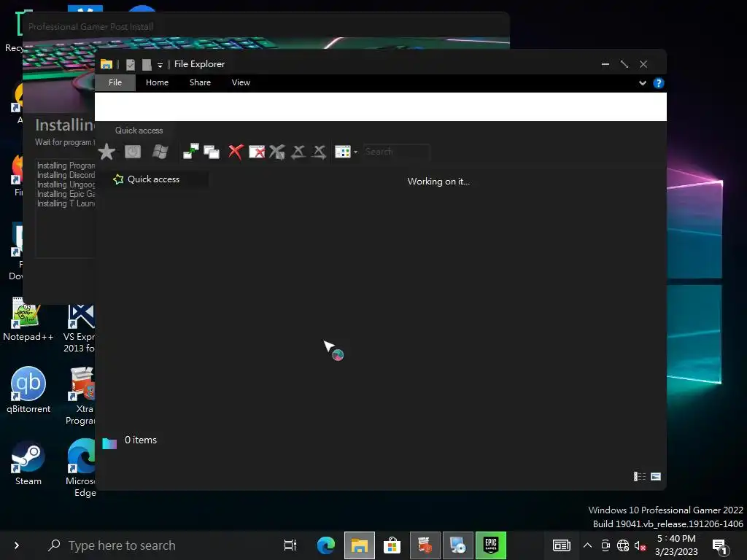Open Steam desktop shortcut
Viewport: 747px width, 560px height.
[x=28, y=463]
